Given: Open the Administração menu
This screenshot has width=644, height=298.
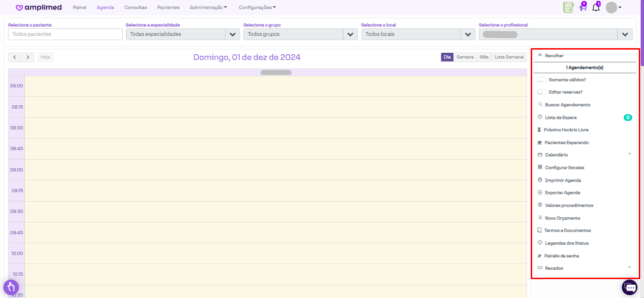Looking at the screenshot, I should click(208, 8).
